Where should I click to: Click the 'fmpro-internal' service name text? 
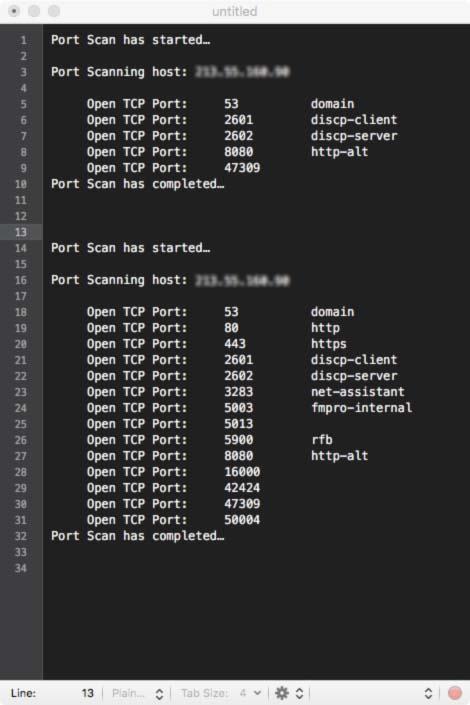pyautogui.click(x=361, y=408)
